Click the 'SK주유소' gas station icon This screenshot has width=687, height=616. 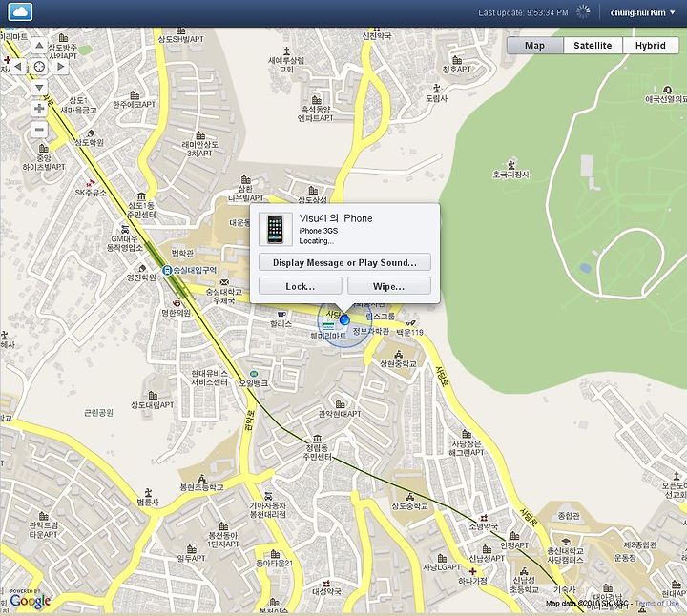click(91, 182)
